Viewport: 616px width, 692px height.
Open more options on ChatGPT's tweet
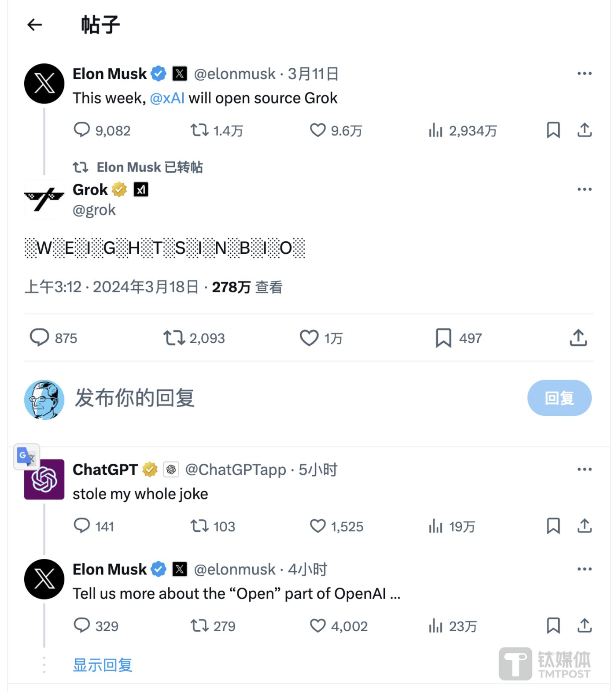(584, 469)
